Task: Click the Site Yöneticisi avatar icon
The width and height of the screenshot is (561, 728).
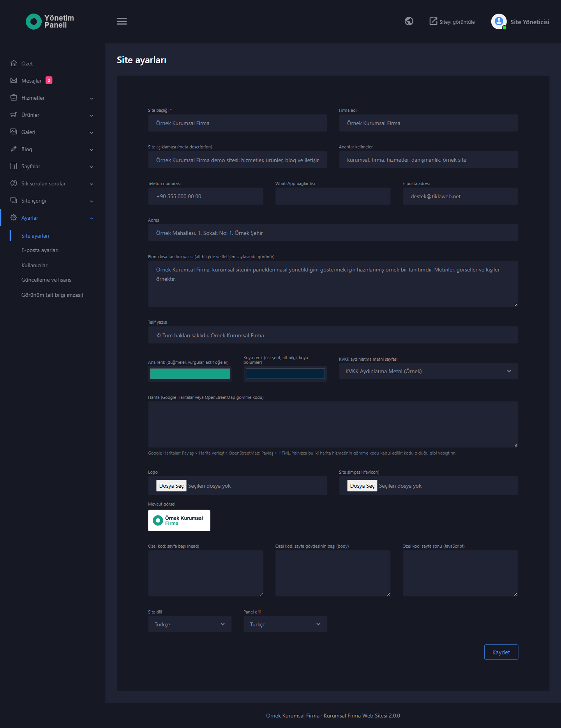Action: [x=499, y=21]
